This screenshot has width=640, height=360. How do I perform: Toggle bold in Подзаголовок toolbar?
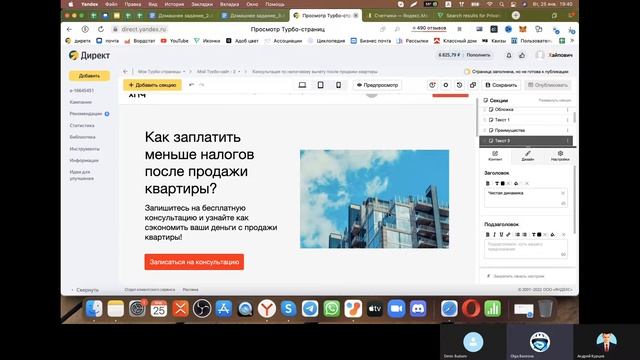click(x=487, y=234)
